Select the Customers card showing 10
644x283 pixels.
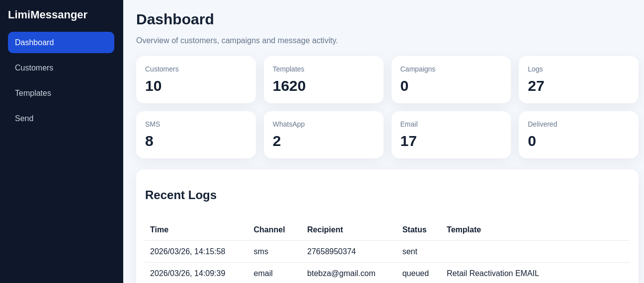click(x=196, y=79)
